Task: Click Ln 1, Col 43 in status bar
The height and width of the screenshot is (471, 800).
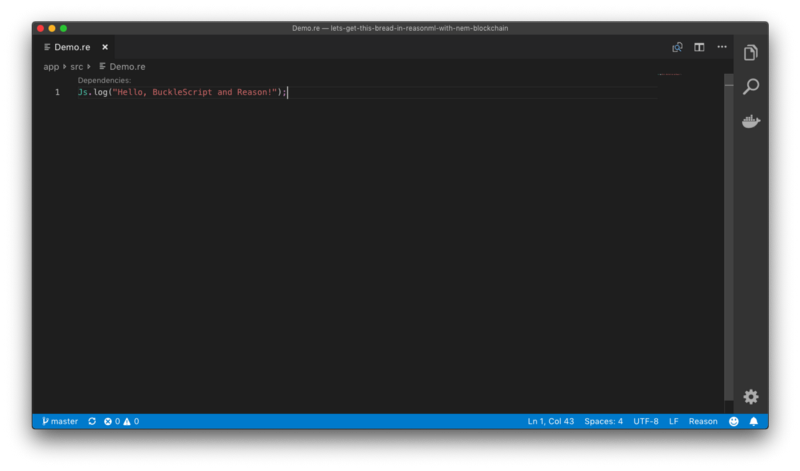Action: pyautogui.click(x=551, y=421)
